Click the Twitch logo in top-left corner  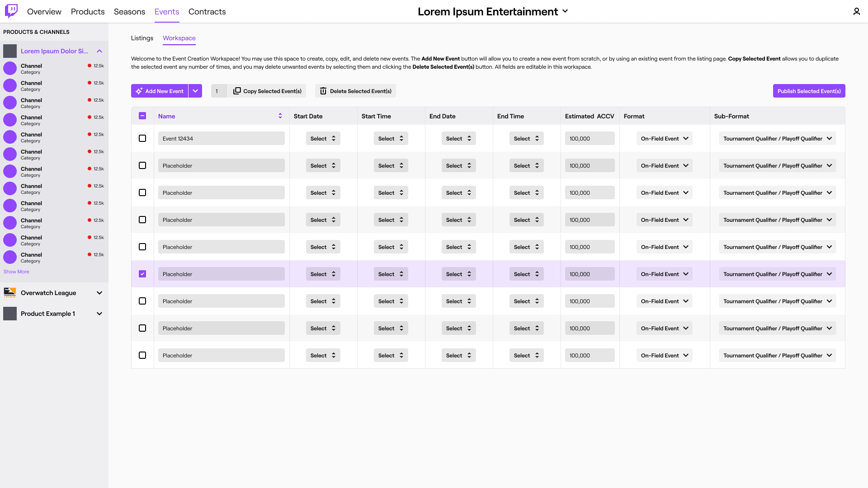[x=11, y=11]
